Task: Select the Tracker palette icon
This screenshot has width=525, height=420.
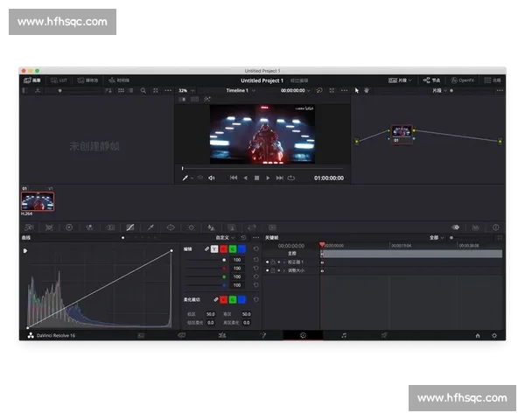Action: 191,227
